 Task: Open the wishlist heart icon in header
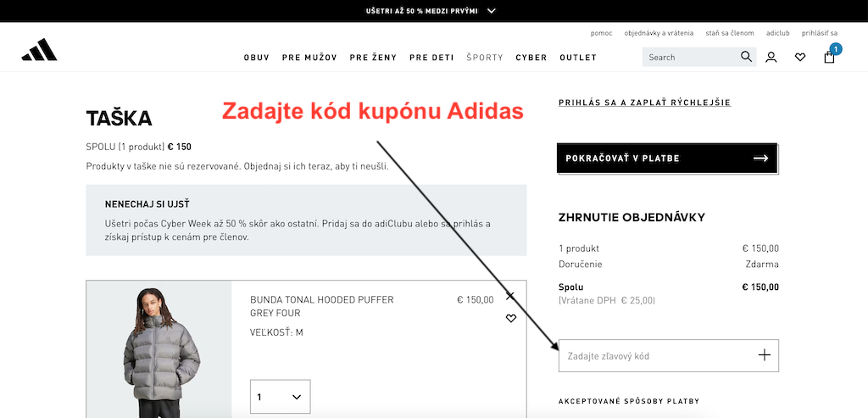click(x=800, y=57)
